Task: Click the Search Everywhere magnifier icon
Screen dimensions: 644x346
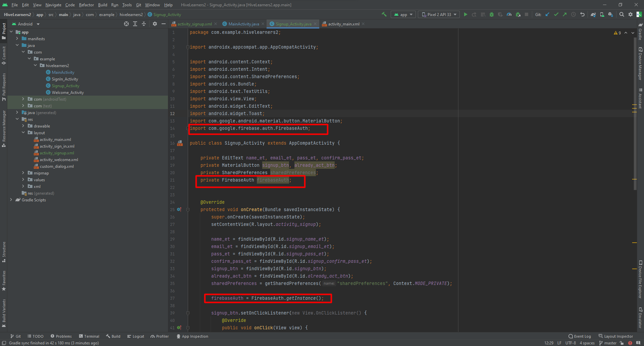Action: point(622,15)
